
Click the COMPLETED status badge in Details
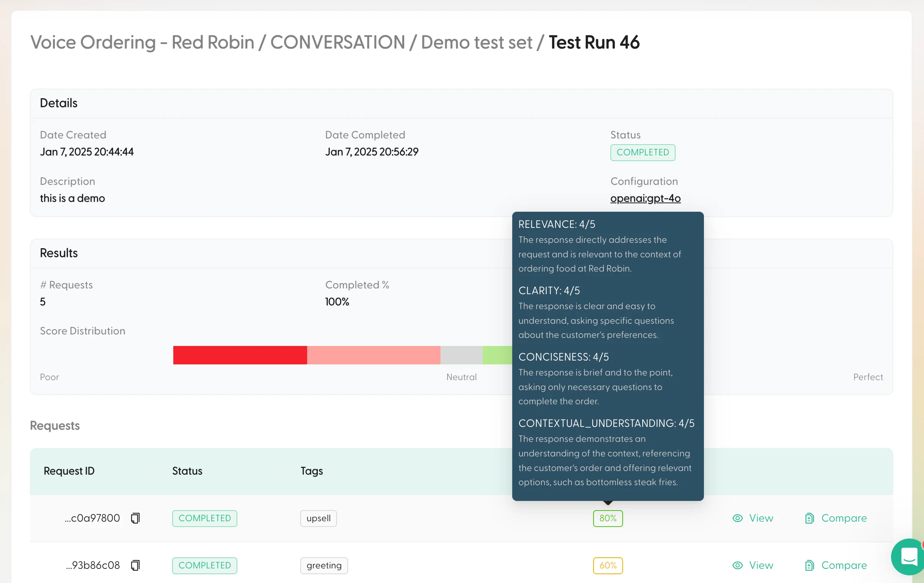pos(642,152)
